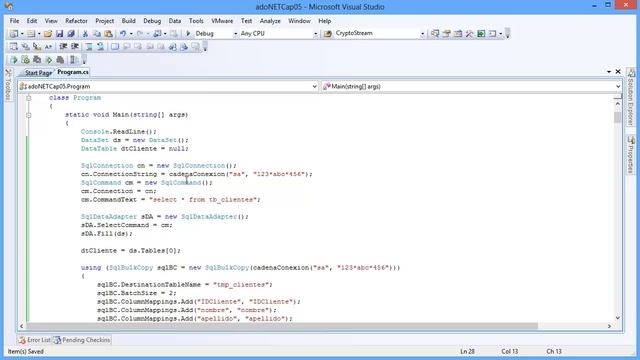The height and width of the screenshot is (360, 640).
Task: Click the Undo arrow icon
Action: [122, 33]
